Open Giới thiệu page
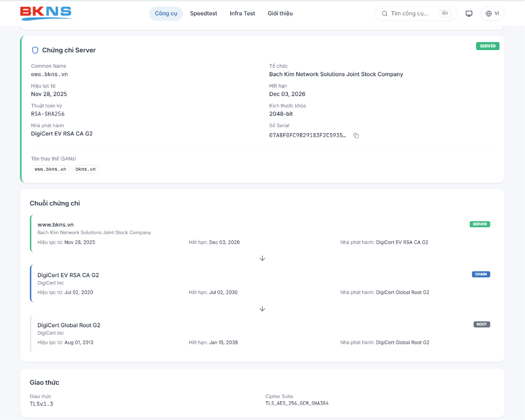This screenshot has height=420, width=525. 280,14
